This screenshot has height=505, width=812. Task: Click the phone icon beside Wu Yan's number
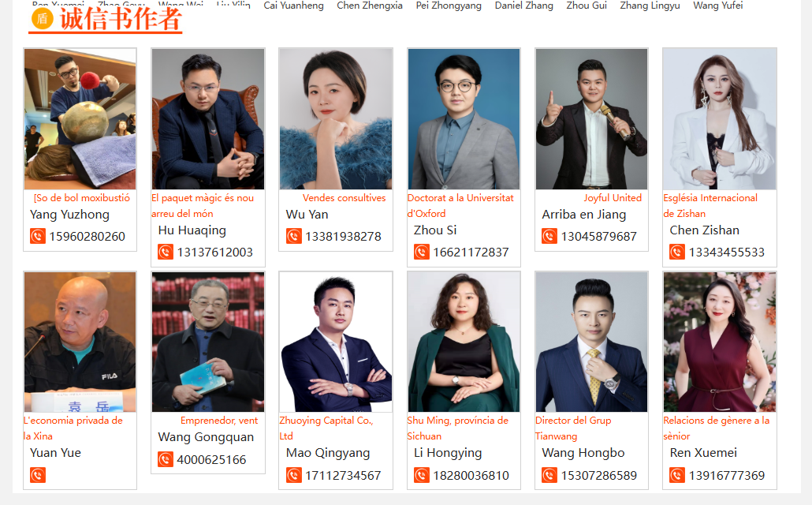(x=293, y=237)
